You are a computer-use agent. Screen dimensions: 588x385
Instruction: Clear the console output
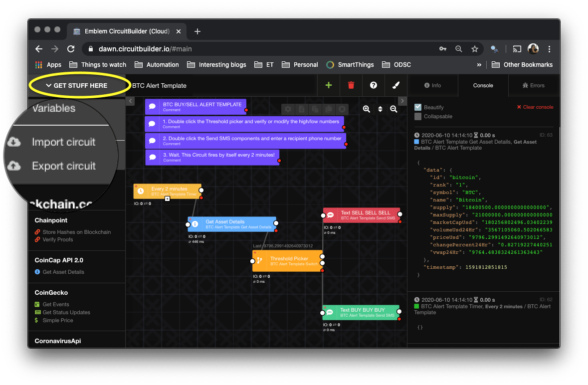pyautogui.click(x=535, y=107)
